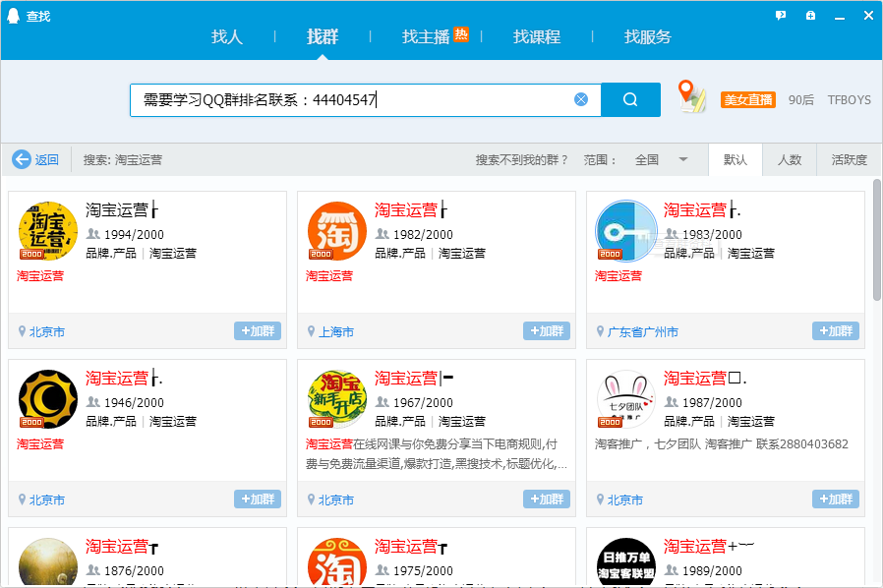Viewport: 883px width, 588px height.
Task: Click 广东省广州市 location link
Action: (642, 331)
